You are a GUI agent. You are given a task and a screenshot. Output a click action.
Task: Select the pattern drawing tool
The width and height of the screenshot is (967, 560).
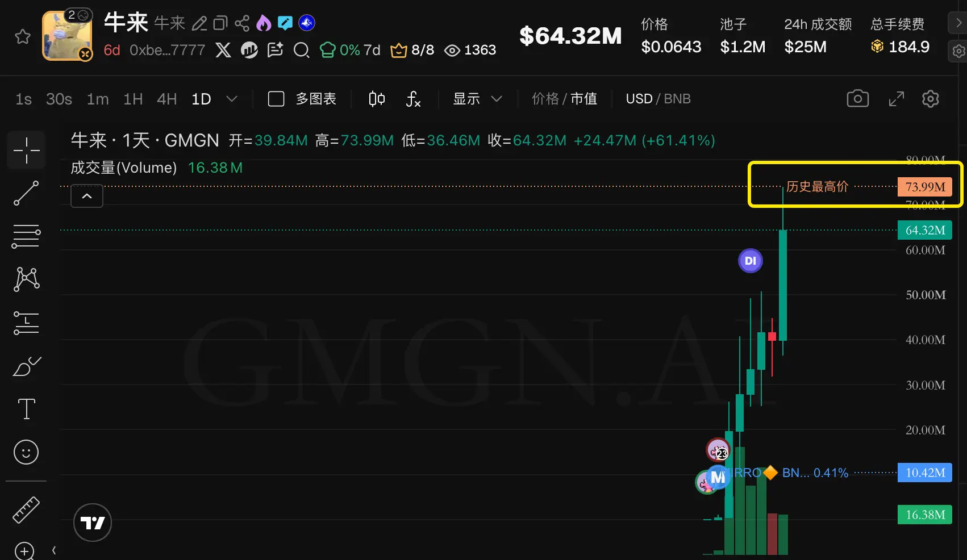tap(27, 279)
